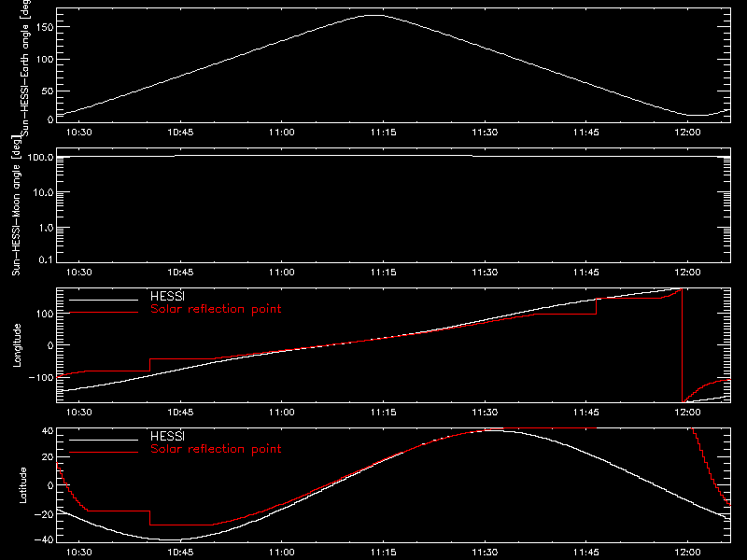Click the 10.0 tick on Moon angle axis
Viewport: 747px width, 560px height.
43,192
